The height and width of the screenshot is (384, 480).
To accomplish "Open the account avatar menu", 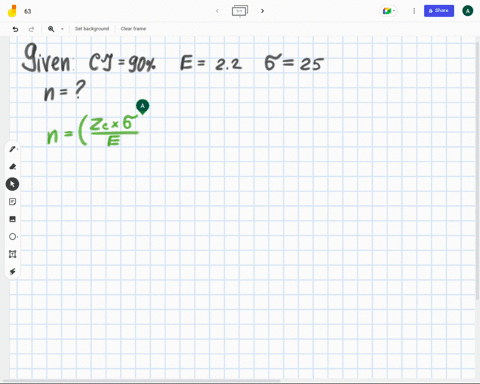I will pos(467,11).
